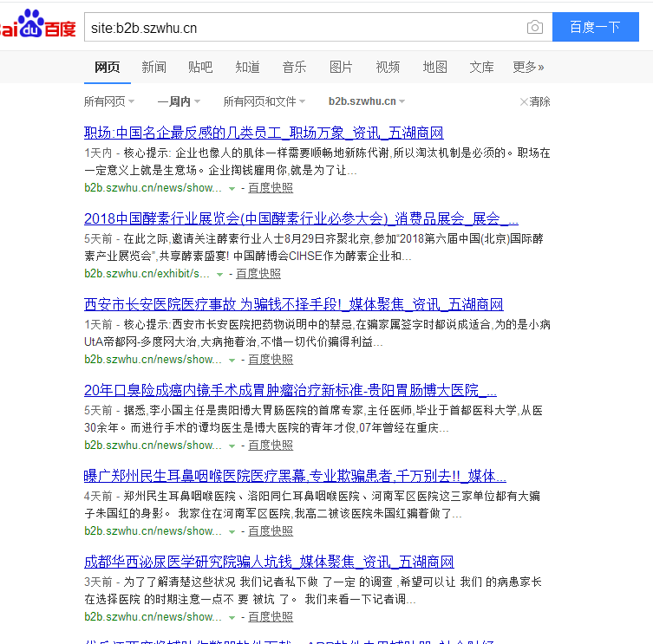Open result 西安市长安医院医疗事故
Screen dimensions: 653x644
point(294,305)
